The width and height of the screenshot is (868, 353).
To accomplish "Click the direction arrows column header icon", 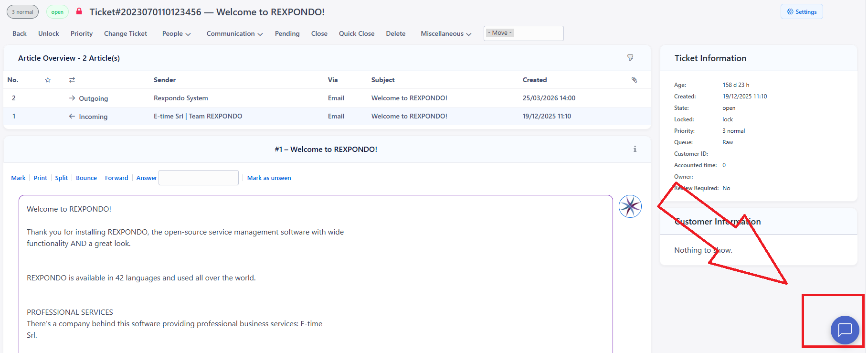I will click(x=72, y=80).
